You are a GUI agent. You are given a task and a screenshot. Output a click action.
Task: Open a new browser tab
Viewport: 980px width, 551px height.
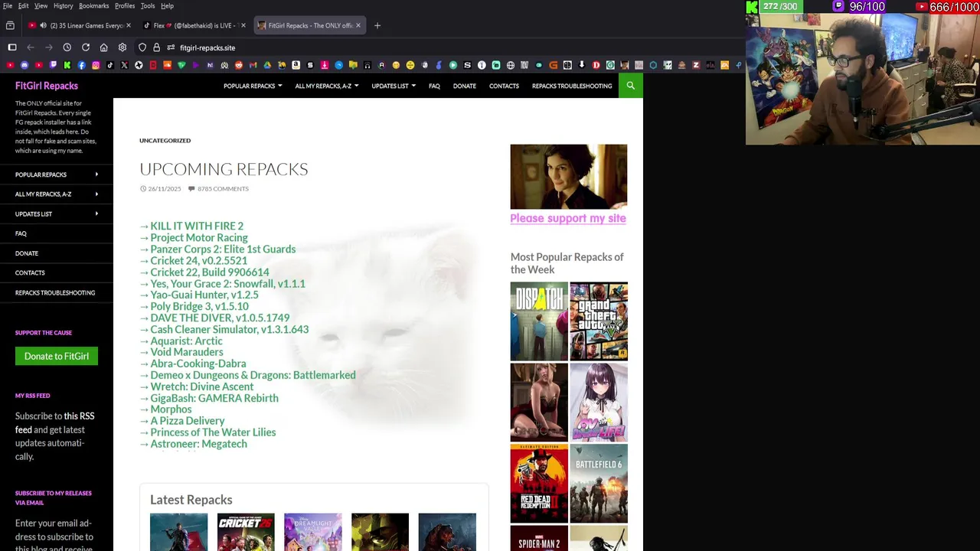(x=377, y=25)
